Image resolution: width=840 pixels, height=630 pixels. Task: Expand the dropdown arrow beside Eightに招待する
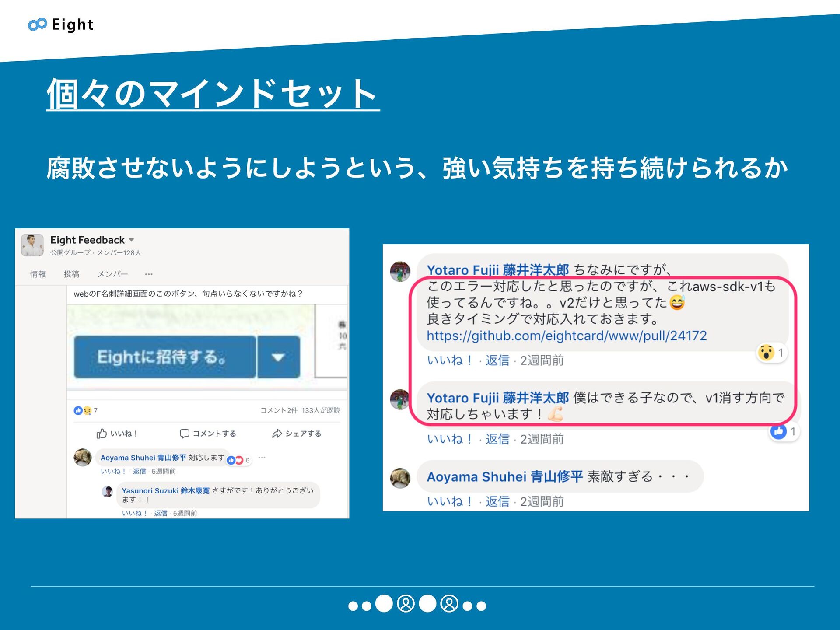pos(279,357)
